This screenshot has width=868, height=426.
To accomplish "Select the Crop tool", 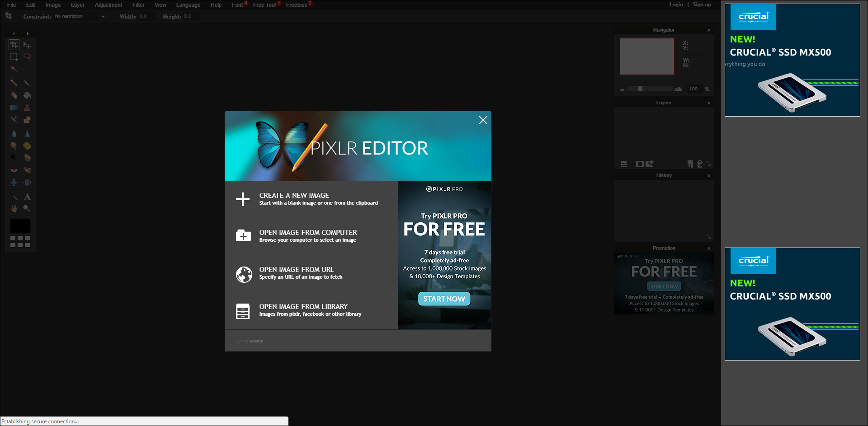I will [x=14, y=45].
